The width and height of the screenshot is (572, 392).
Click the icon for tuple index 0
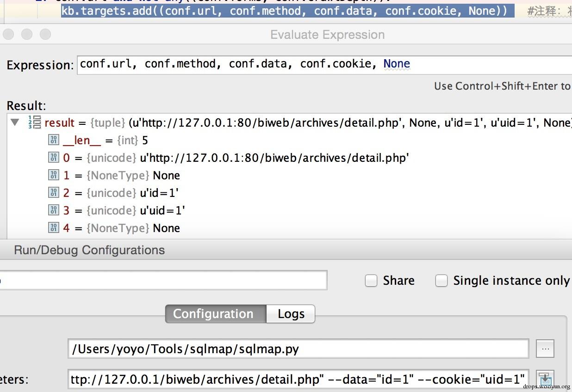[x=54, y=158]
